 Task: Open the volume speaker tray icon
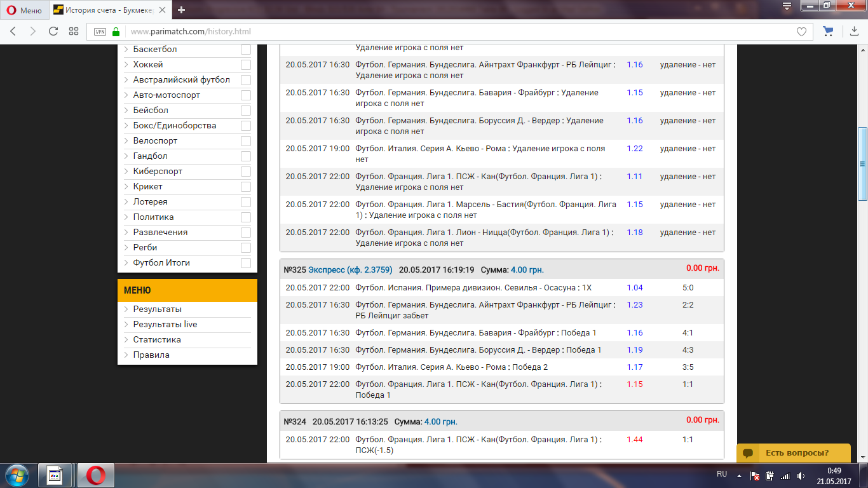pyautogui.click(x=801, y=475)
